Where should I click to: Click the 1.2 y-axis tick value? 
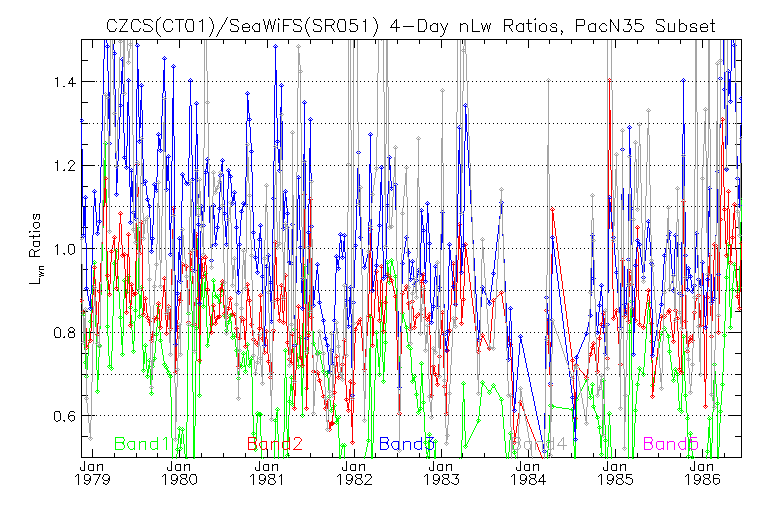(64, 165)
